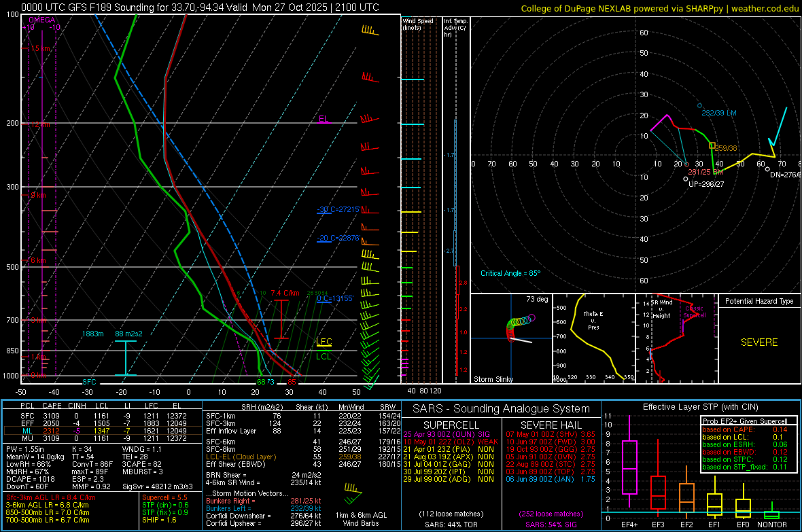Click the 'Wind Speed (knots)' panel header
Viewport: 802px width, 532px height.
point(417,24)
